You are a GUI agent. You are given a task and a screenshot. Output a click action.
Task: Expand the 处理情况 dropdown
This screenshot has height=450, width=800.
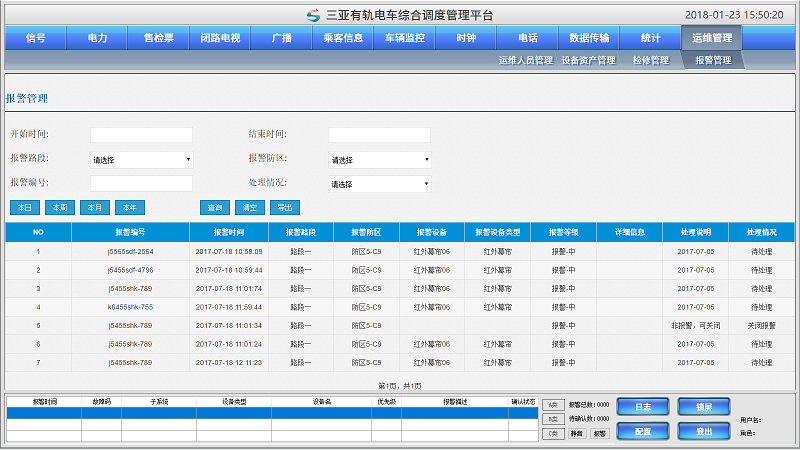[380, 184]
